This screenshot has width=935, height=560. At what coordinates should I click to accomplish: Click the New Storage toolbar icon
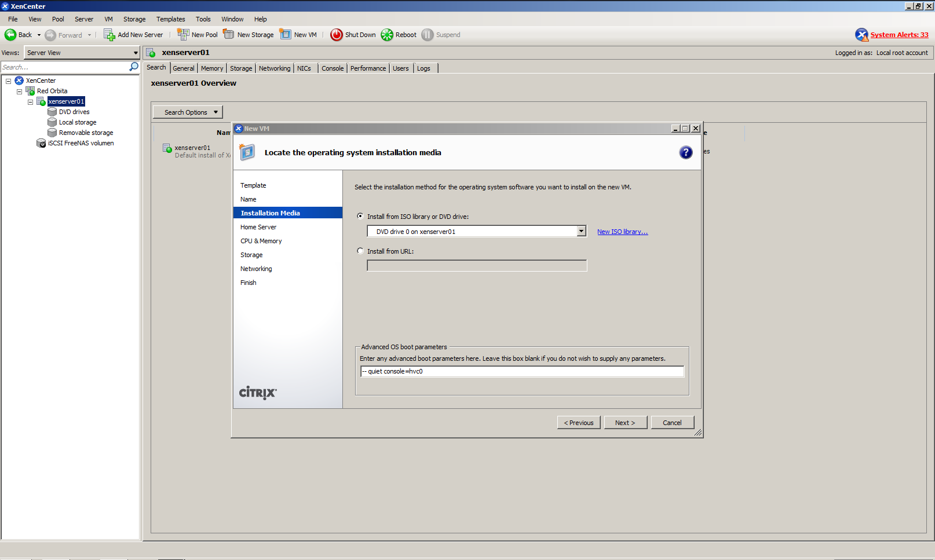coord(229,35)
